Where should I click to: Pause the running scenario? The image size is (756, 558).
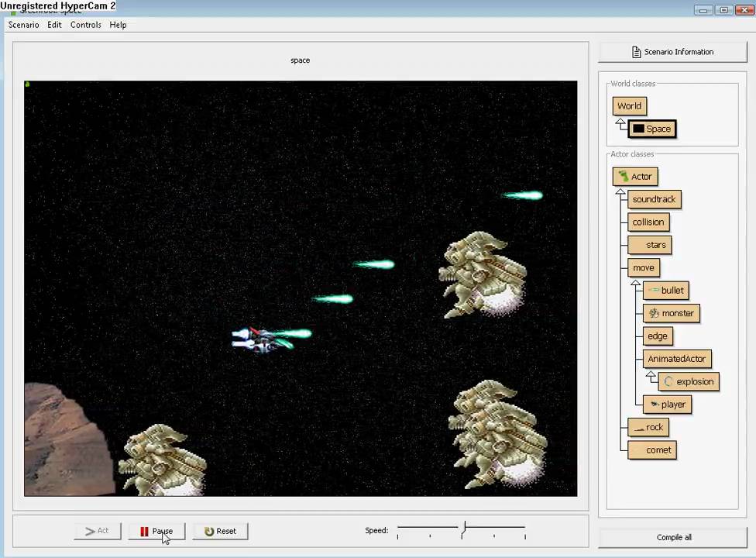(156, 531)
